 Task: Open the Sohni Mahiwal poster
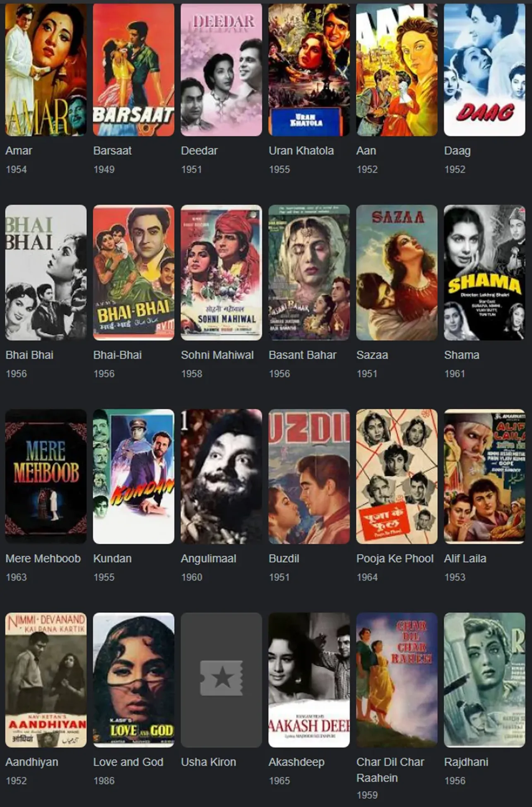221,273
